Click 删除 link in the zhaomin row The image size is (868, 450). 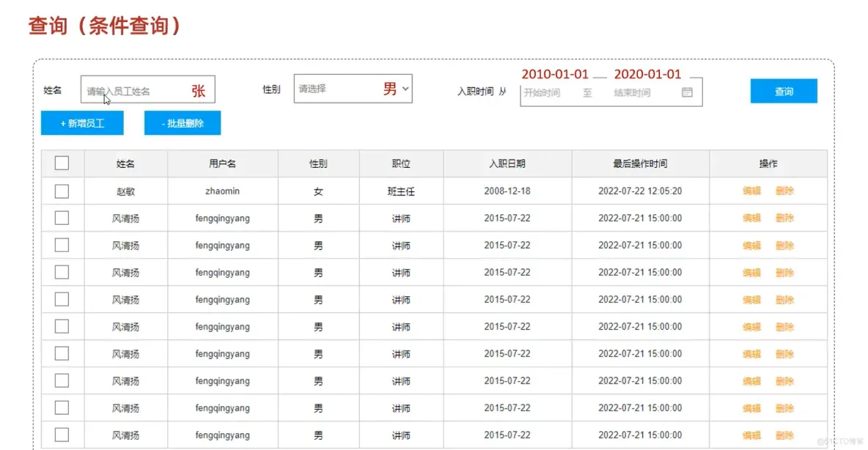pyautogui.click(x=784, y=191)
